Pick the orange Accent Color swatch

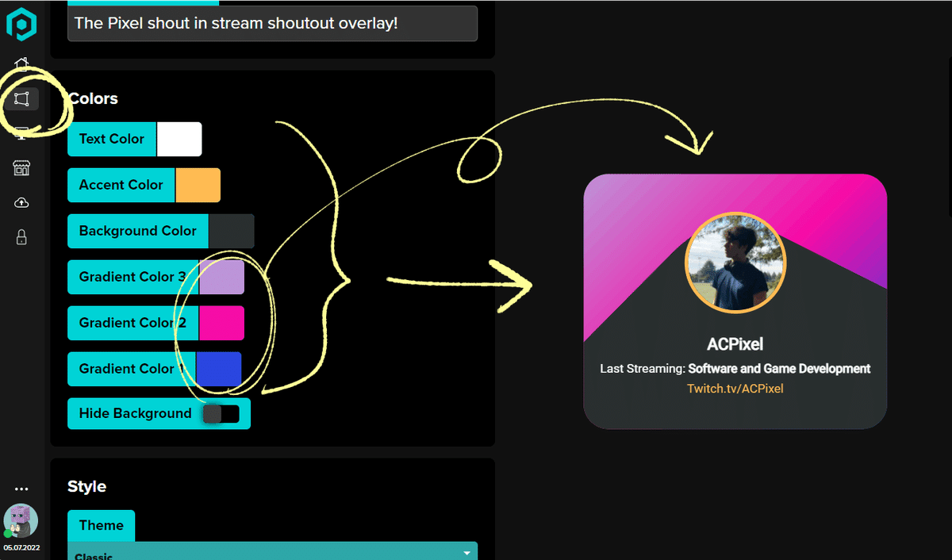pyautogui.click(x=198, y=185)
